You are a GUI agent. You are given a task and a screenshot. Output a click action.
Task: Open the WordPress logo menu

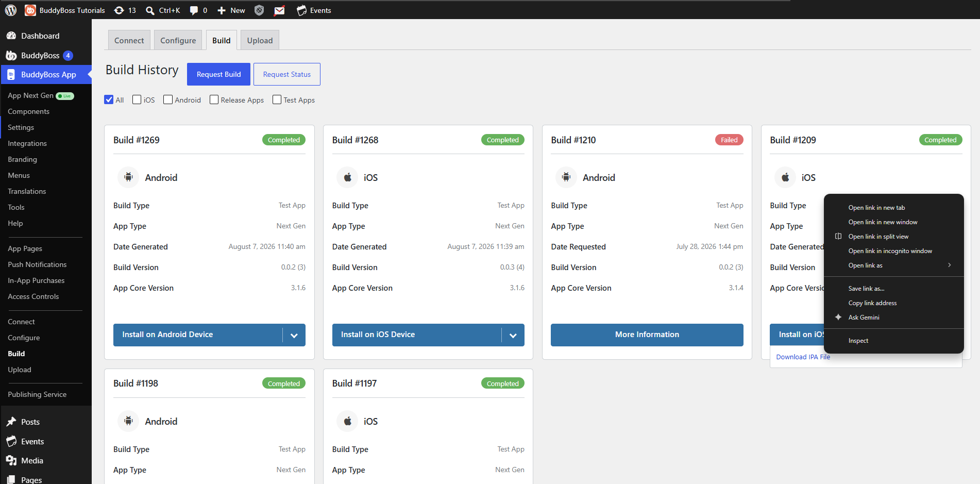(11, 10)
